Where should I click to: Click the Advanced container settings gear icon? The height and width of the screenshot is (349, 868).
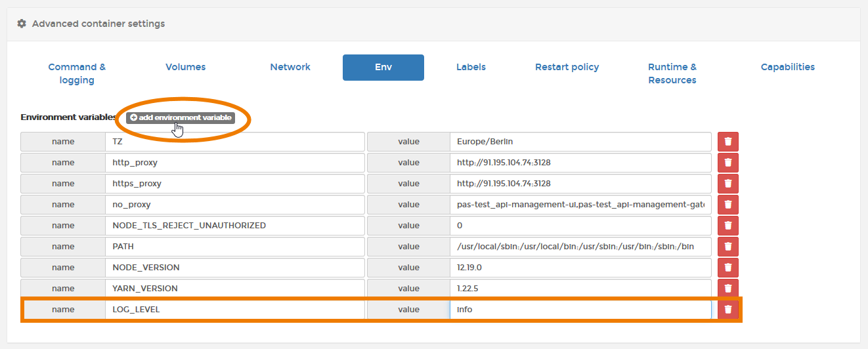pos(22,24)
